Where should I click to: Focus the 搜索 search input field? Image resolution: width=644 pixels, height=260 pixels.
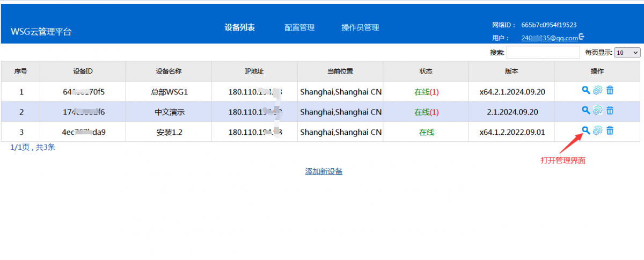[543, 53]
